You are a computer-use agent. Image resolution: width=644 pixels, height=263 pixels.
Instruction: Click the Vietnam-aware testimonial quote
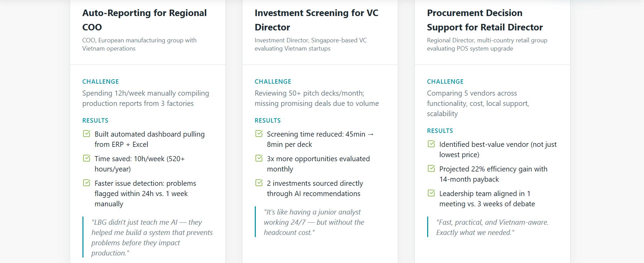point(492,227)
